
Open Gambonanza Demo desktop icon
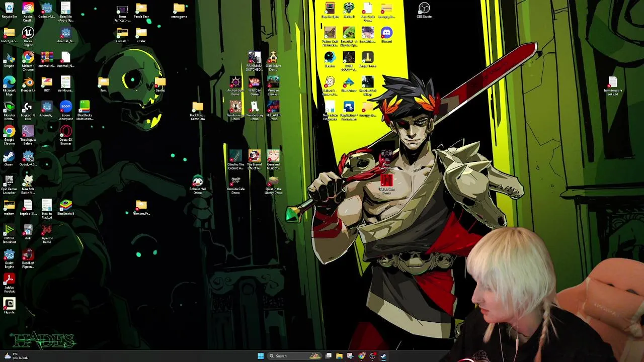point(235,111)
